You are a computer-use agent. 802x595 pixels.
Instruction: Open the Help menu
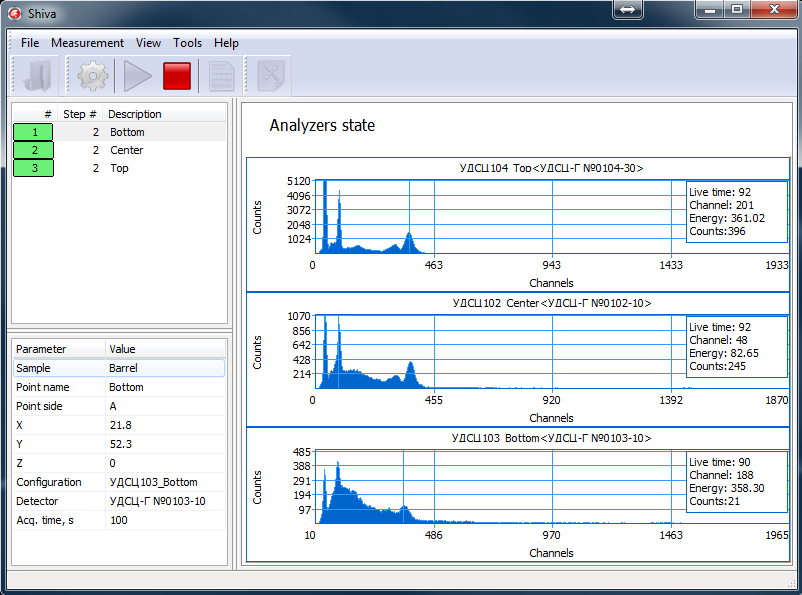(226, 43)
